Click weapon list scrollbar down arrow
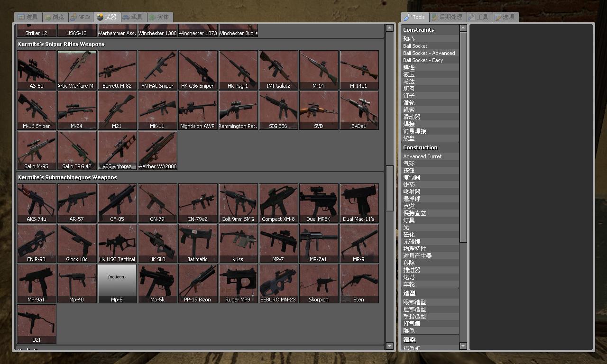 (390, 346)
